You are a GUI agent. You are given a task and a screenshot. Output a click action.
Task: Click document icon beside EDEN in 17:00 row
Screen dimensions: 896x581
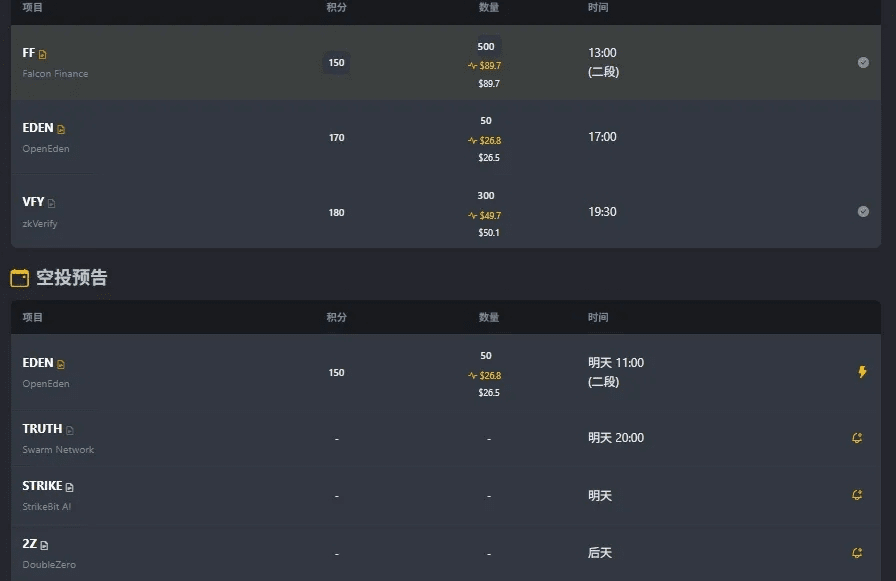[61, 129]
